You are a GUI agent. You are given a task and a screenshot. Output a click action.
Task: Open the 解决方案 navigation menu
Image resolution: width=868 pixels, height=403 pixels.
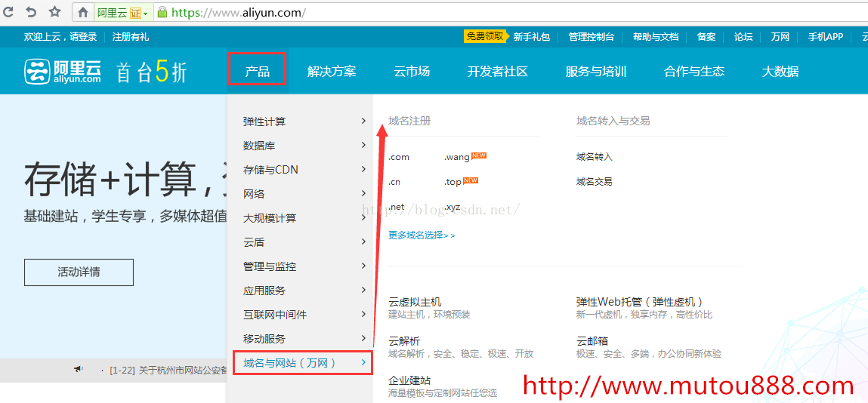[x=332, y=71]
